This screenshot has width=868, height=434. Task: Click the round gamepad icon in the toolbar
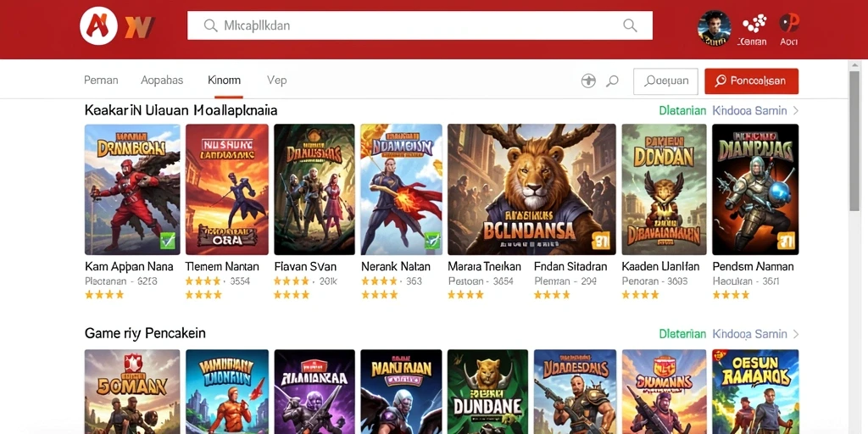pyautogui.click(x=588, y=81)
